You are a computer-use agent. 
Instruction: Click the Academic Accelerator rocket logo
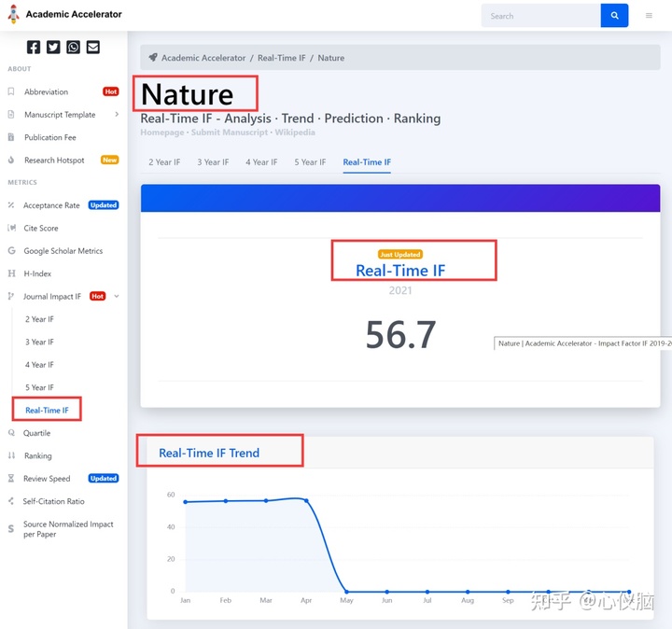(x=14, y=14)
